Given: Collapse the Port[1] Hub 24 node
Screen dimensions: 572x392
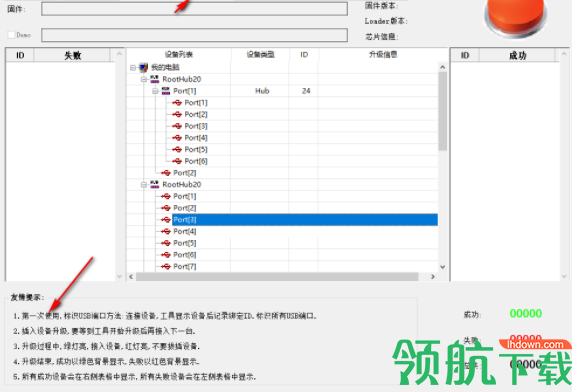Looking at the screenshot, I should [x=155, y=91].
